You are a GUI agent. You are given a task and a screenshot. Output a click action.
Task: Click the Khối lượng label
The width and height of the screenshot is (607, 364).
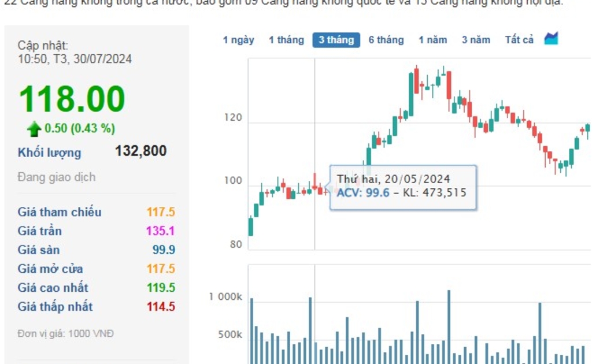pos(49,153)
